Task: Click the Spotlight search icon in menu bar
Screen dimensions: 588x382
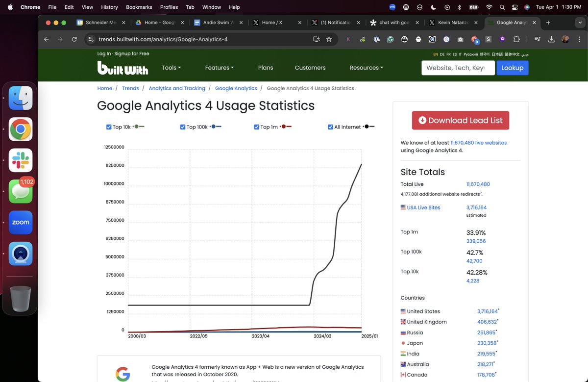Action: point(502,7)
